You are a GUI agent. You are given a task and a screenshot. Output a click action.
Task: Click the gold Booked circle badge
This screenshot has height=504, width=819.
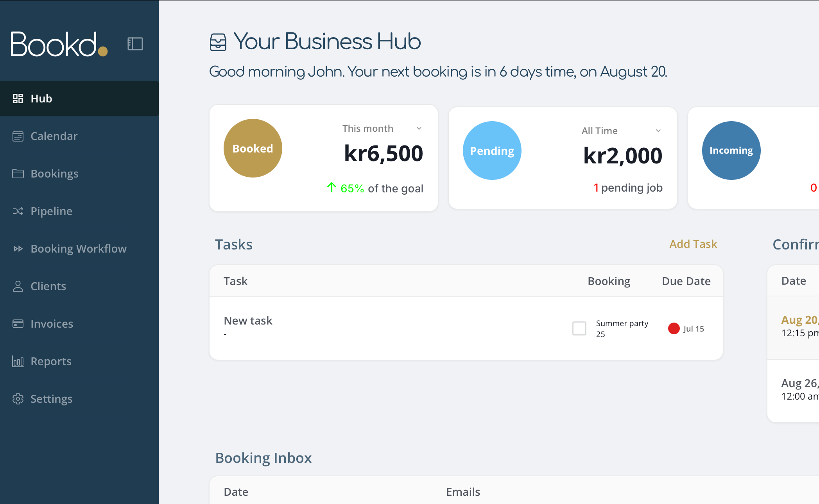253,148
